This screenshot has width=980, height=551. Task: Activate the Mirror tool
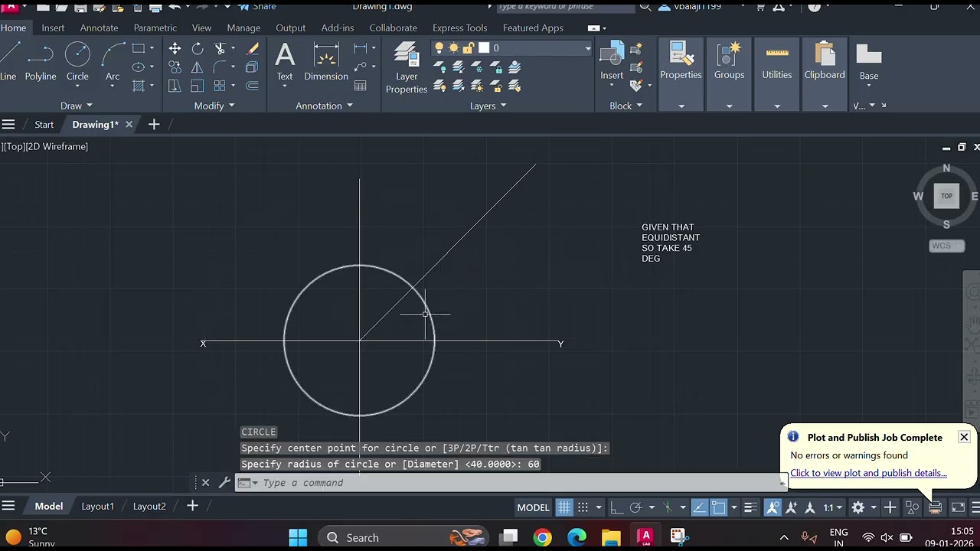click(x=198, y=67)
